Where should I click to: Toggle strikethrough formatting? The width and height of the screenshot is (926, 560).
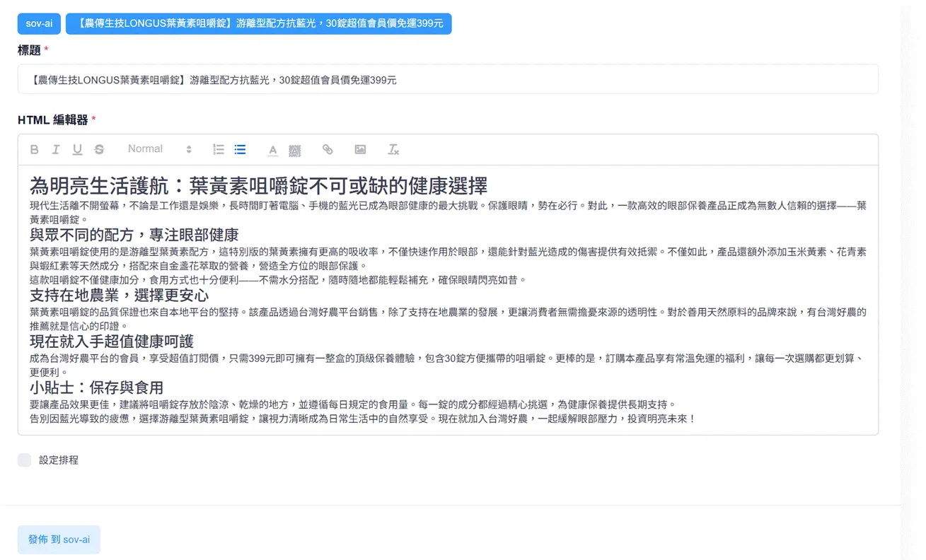[x=99, y=149]
